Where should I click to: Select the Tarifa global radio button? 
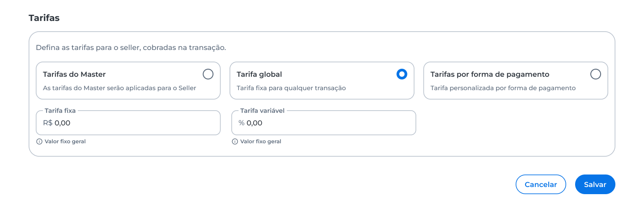(x=402, y=74)
